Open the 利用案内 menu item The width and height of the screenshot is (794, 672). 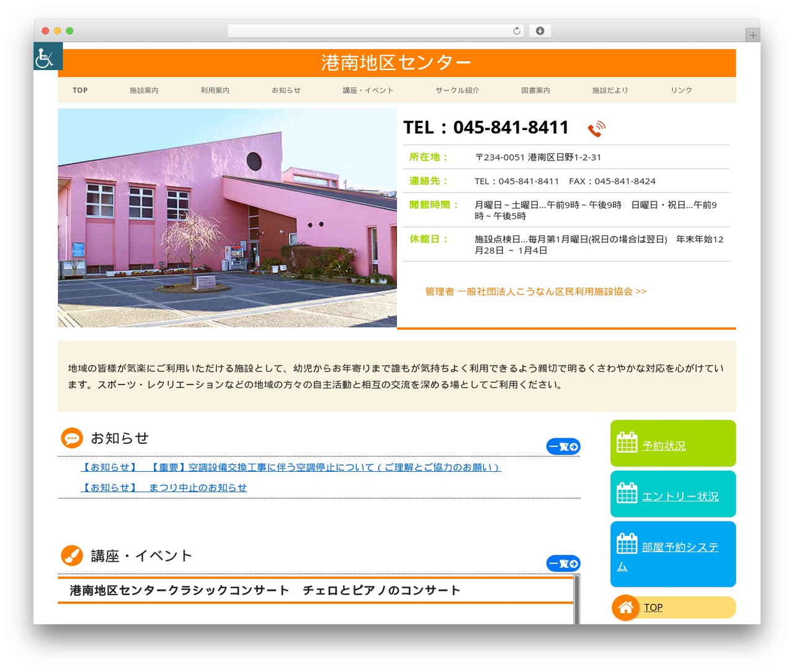tap(215, 91)
